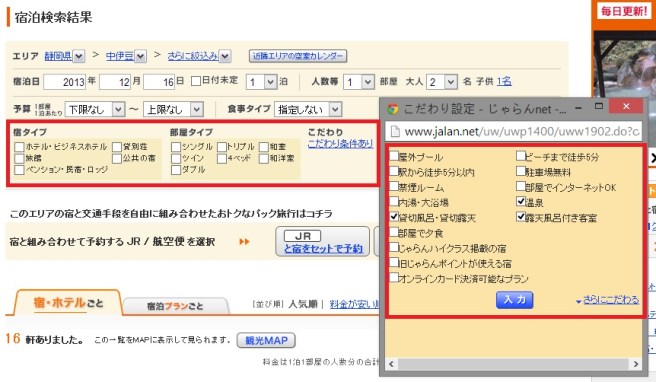The width and height of the screenshot is (656, 382).
Task: Maximize the こだわり設定 popup window
Action: click(x=599, y=106)
